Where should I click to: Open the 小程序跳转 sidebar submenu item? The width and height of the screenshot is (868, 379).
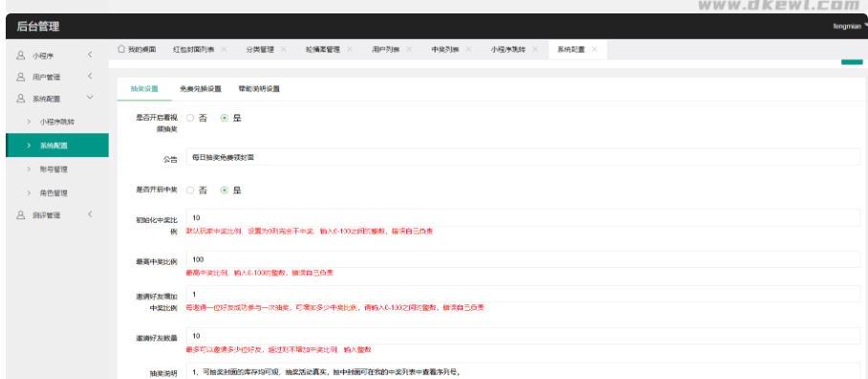click(x=57, y=122)
